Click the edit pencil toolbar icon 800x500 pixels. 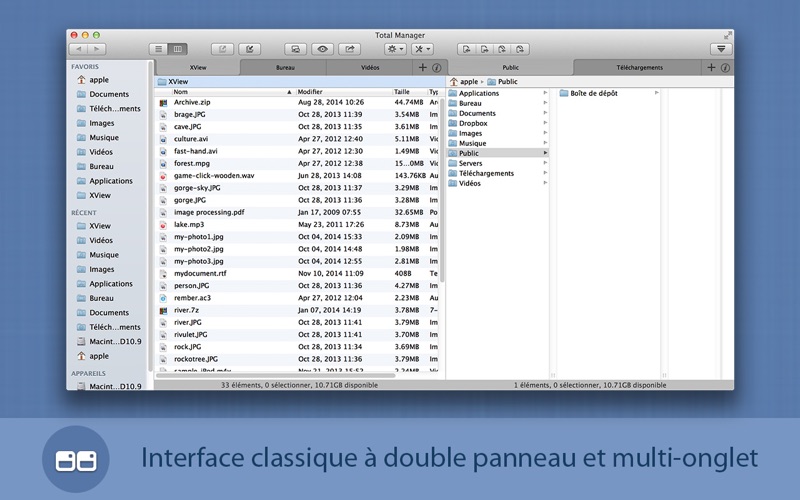coord(250,49)
